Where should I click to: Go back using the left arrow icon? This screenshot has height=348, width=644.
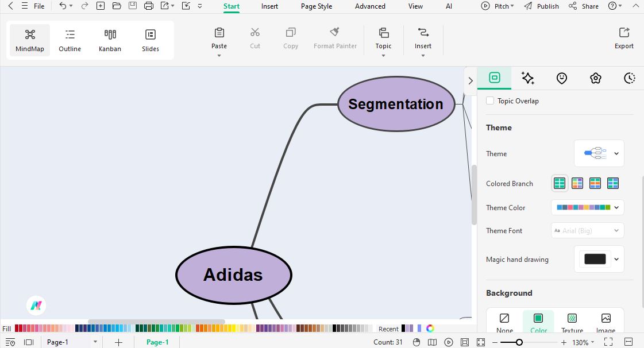point(11,6)
